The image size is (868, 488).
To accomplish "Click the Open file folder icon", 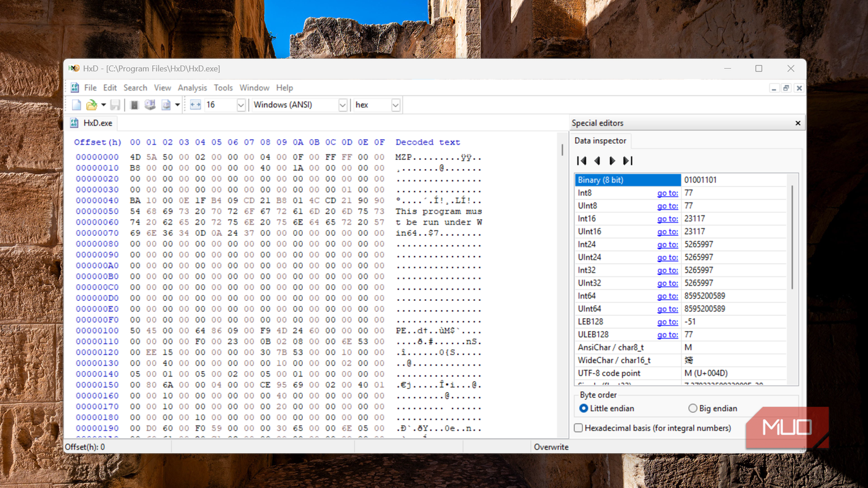I will pos(91,105).
